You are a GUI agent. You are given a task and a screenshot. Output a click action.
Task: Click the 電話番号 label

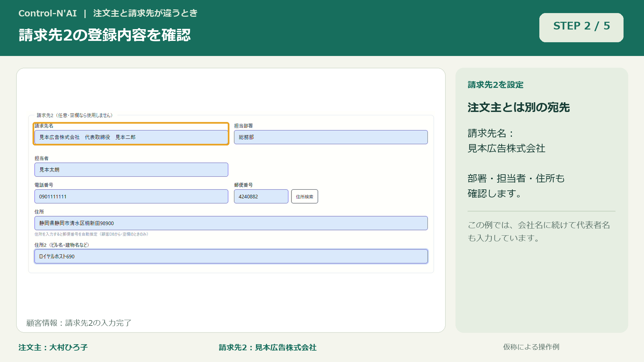pyautogui.click(x=44, y=185)
